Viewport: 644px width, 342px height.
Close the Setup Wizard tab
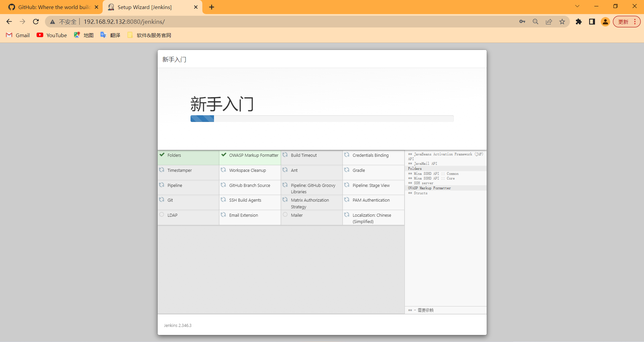point(196,7)
